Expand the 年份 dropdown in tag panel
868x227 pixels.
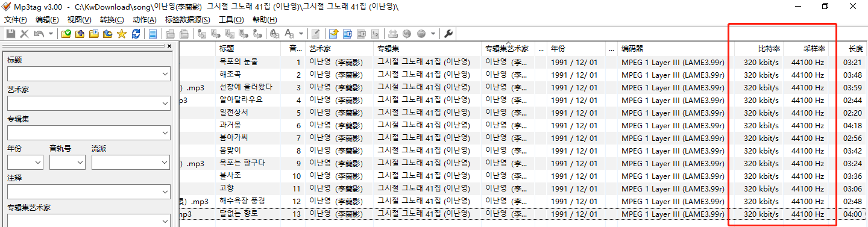pyautogui.click(x=37, y=162)
